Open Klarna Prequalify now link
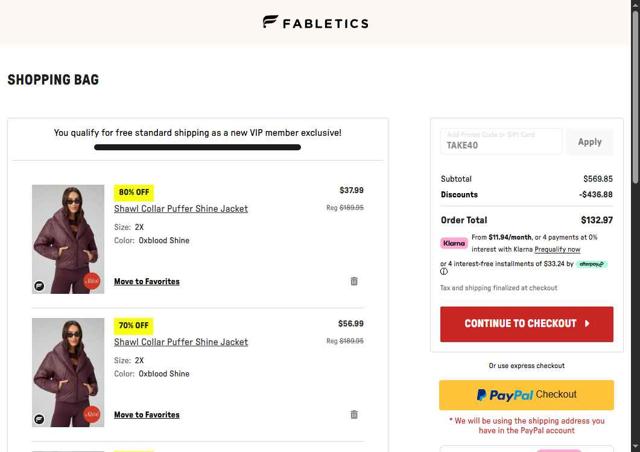 point(557,249)
